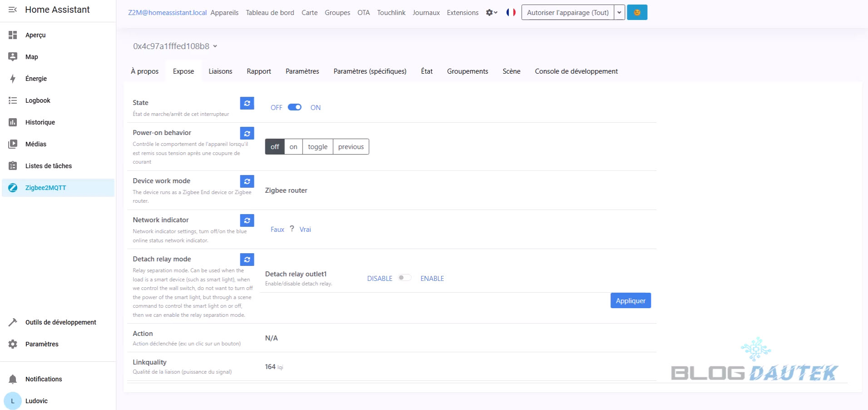The width and height of the screenshot is (868, 410).
Task: Click refresh icon for Power-on behavior
Action: (247, 133)
